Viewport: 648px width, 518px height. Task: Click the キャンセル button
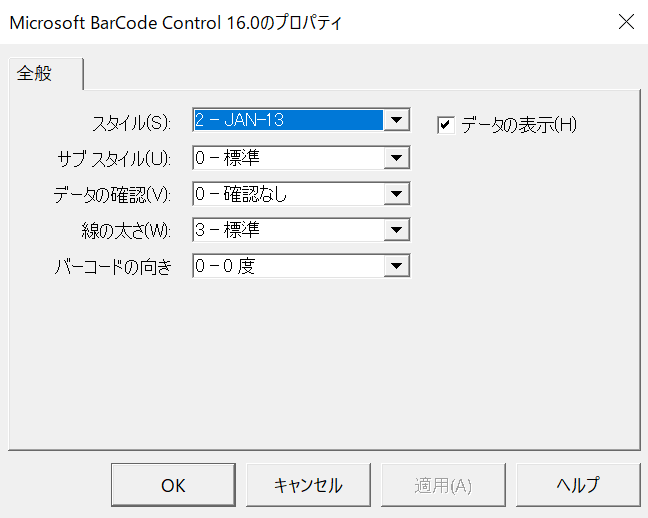(x=308, y=485)
